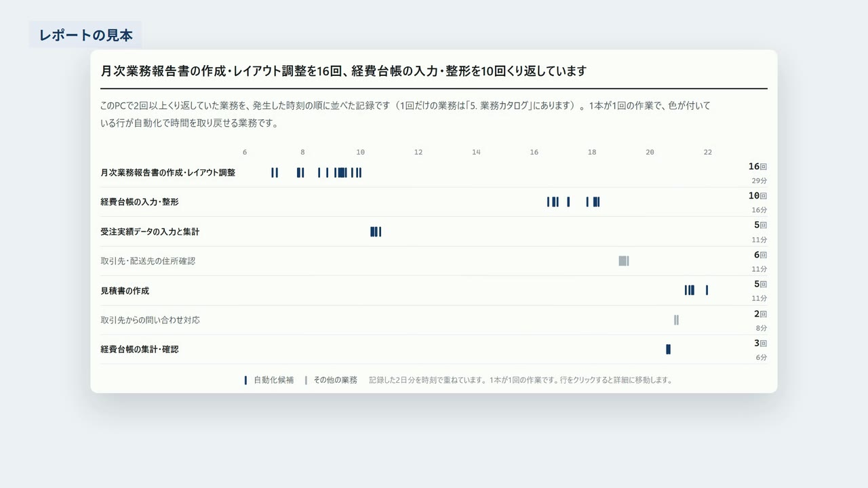This screenshot has width=868, height=488.
Task: Click the isolated bar near 22 in 見積書の作成
Action: point(707,290)
